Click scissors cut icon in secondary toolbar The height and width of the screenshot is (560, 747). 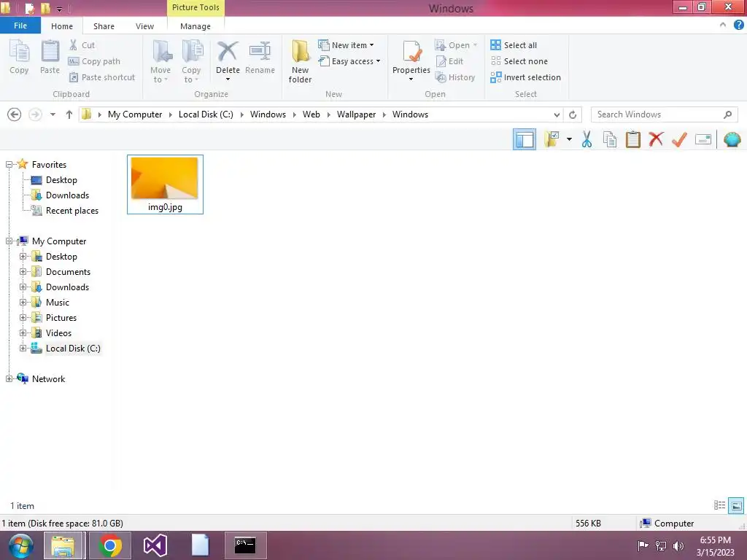(587, 139)
